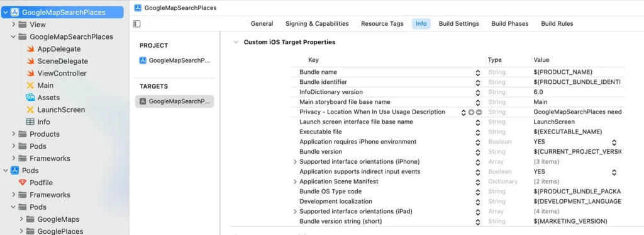644x235 pixels.
Task: Switch to Build Settings tab
Action: [458, 24]
